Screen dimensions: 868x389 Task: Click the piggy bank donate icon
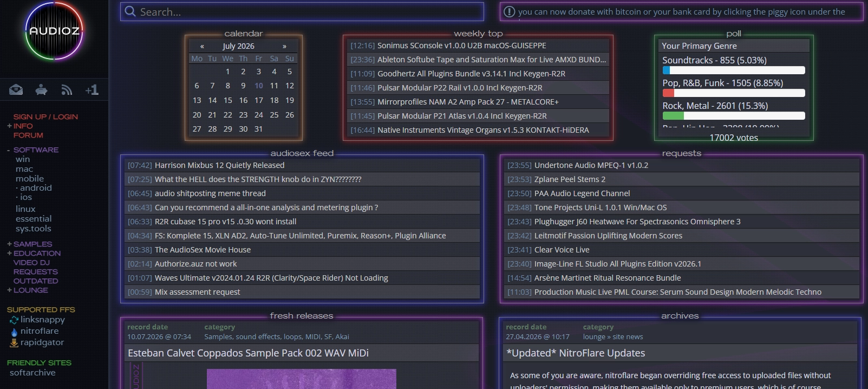coord(41,90)
